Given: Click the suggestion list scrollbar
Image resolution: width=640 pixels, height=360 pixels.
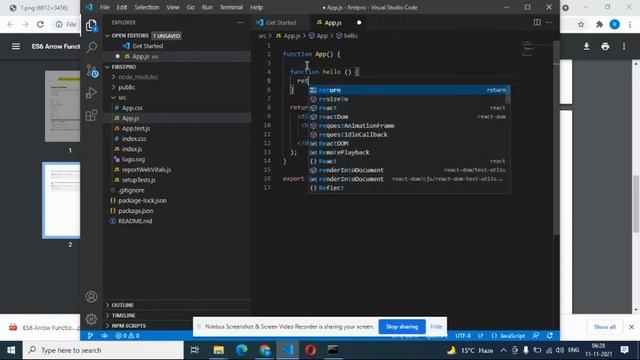Looking at the screenshot, I should (508, 96).
